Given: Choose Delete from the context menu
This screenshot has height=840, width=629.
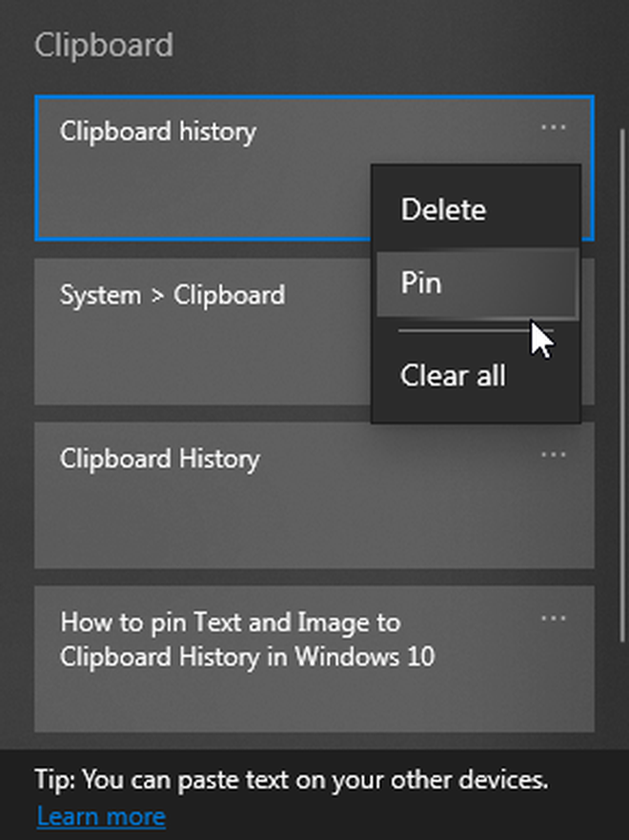Looking at the screenshot, I should point(477,210).
